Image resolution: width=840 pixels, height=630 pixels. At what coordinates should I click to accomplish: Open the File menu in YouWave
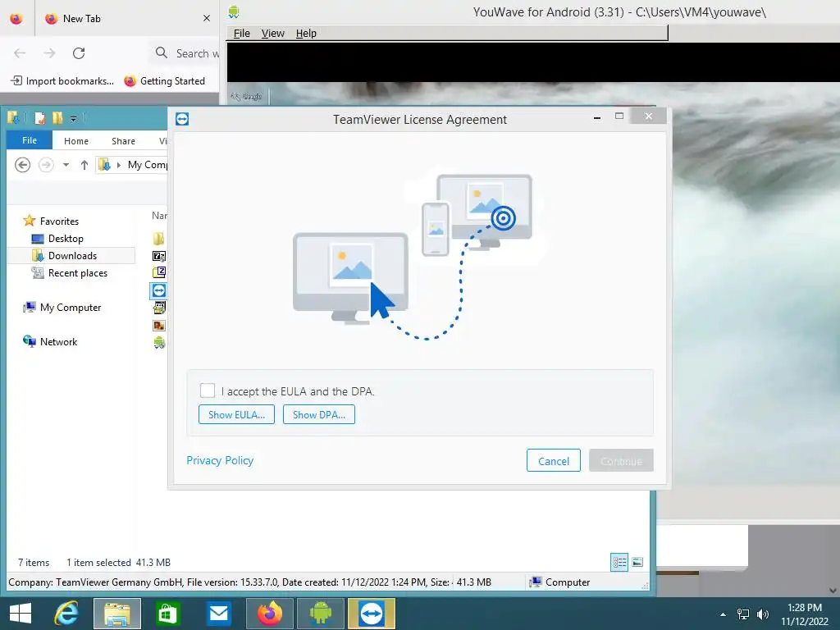pos(242,33)
